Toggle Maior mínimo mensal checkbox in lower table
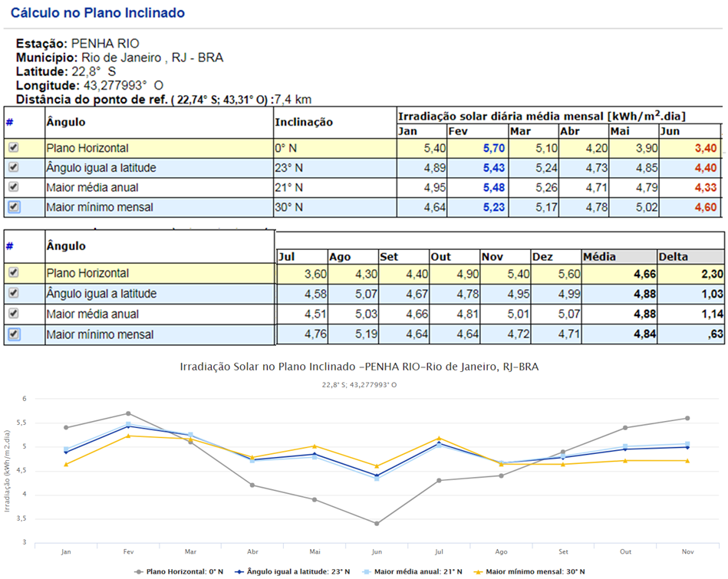Screen dimensions: 728x579 (x=13, y=334)
